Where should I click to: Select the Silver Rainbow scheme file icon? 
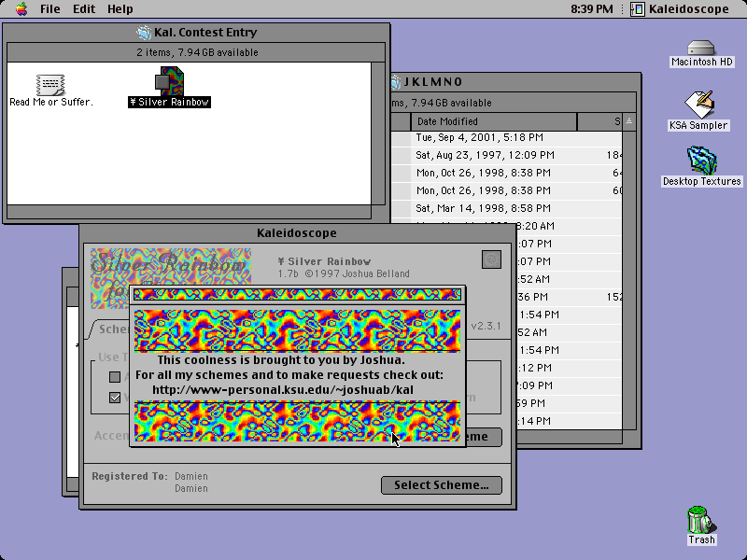[x=169, y=81]
